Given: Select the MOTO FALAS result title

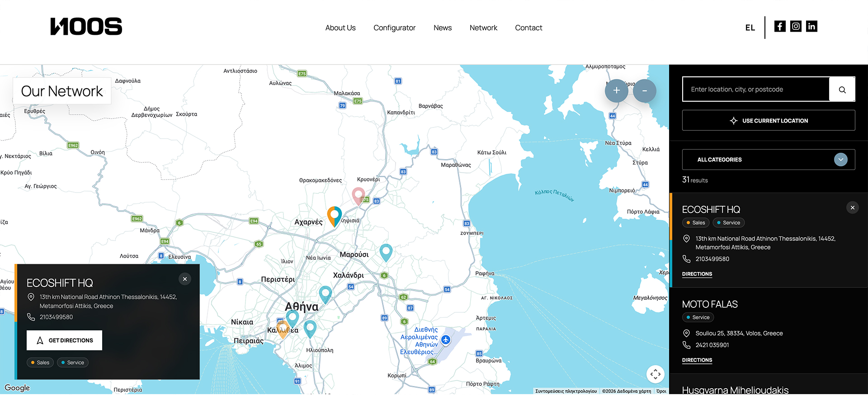Looking at the screenshot, I should 710,304.
